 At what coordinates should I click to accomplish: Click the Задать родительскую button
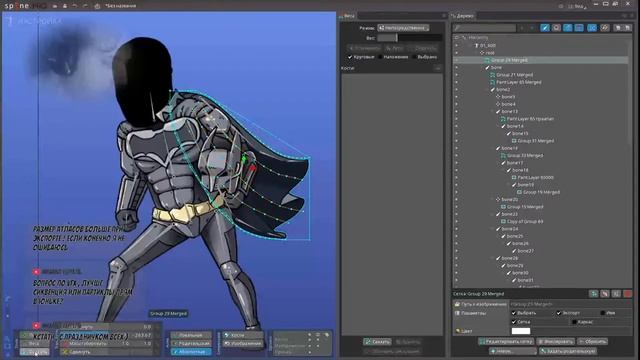(x=568, y=351)
